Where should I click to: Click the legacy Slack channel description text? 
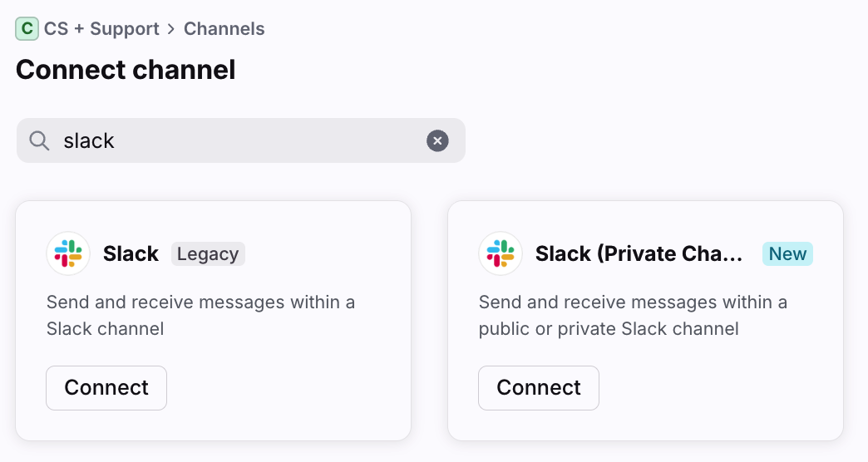200,315
